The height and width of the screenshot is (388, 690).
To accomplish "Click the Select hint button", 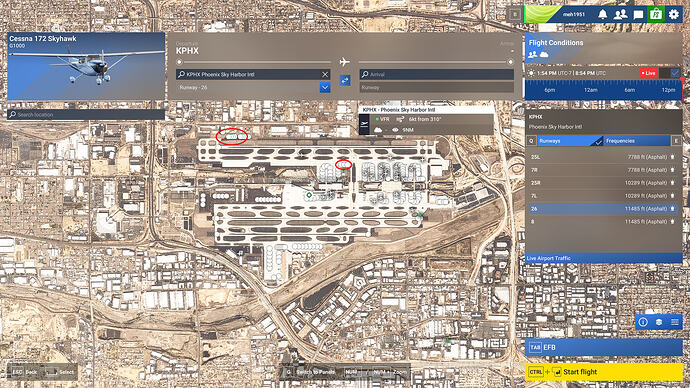I will (x=60, y=372).
